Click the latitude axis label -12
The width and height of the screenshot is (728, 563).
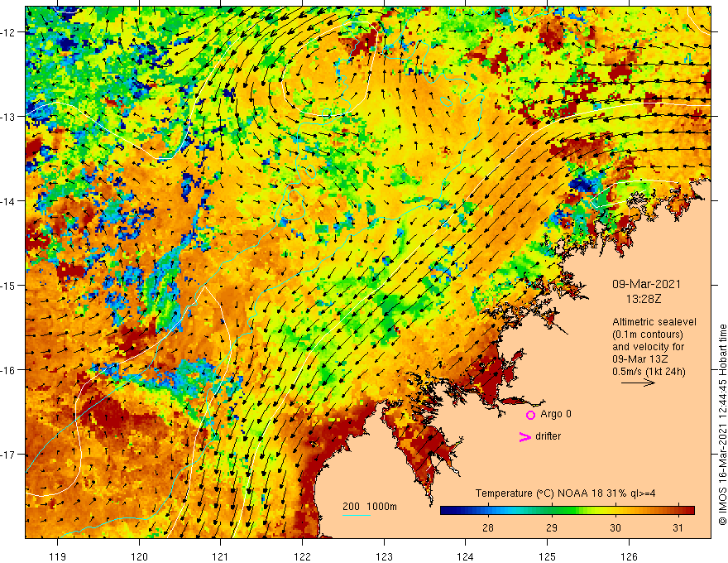(x=8, y=32)
